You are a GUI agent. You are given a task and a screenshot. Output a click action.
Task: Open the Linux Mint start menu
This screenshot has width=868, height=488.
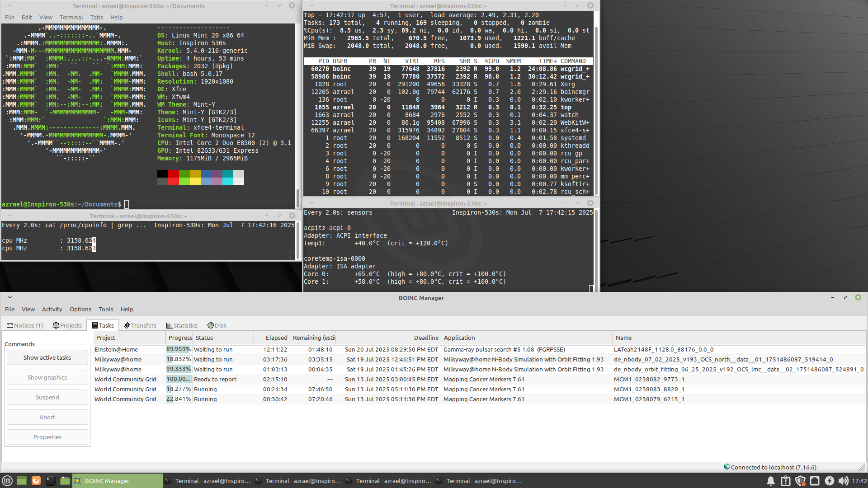click(7, 481)
